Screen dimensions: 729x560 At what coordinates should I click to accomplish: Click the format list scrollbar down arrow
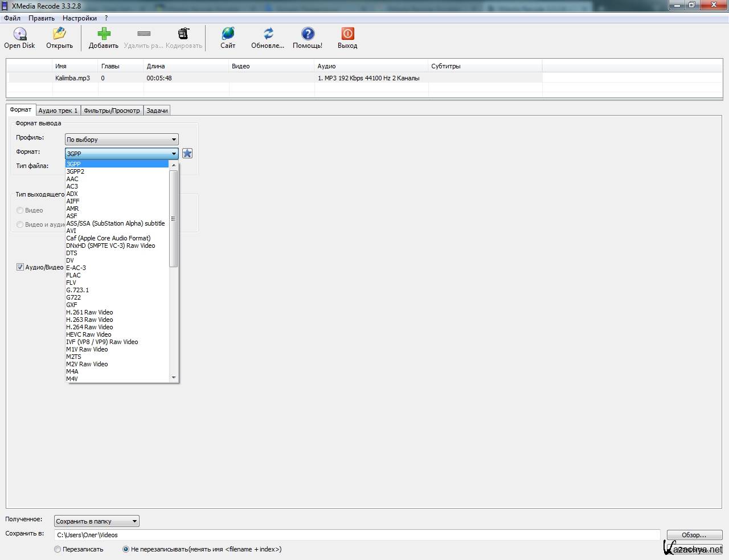coord(174,377)
